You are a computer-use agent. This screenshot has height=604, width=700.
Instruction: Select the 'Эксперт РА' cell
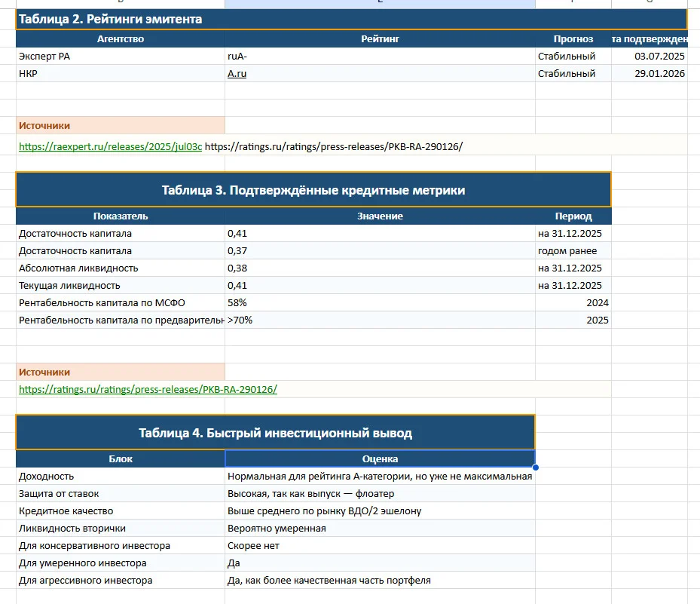tap(121, 57)
